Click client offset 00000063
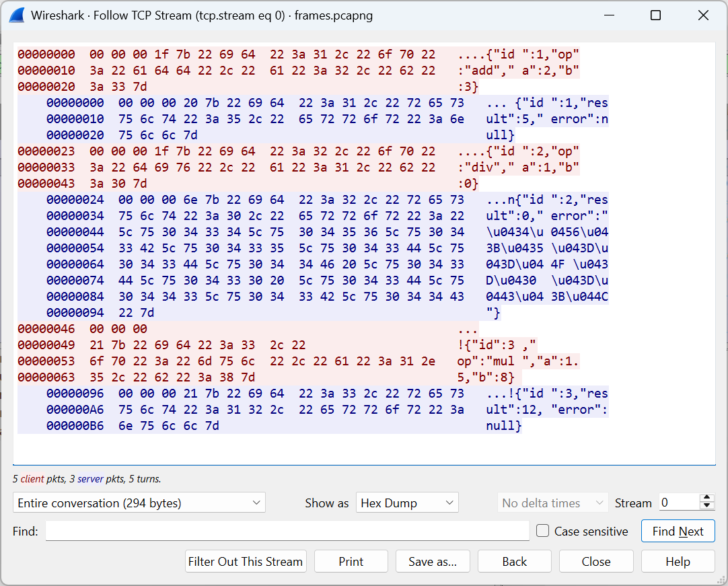Image resolution: width=728 pixels, height=586 pixels. pyautogui.click(x=46, y=377)
